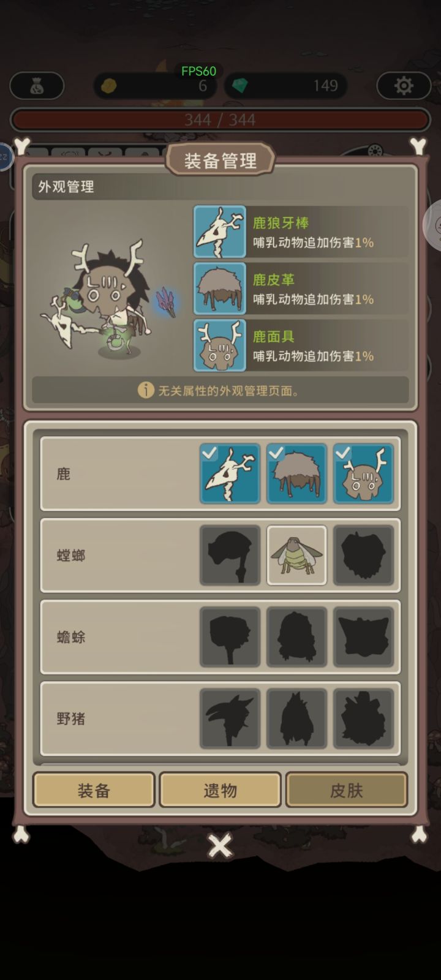The width and height of the screenshot is (441, 980).
Task: Switch to the 遗物 tab
Action: coord(220,790)
